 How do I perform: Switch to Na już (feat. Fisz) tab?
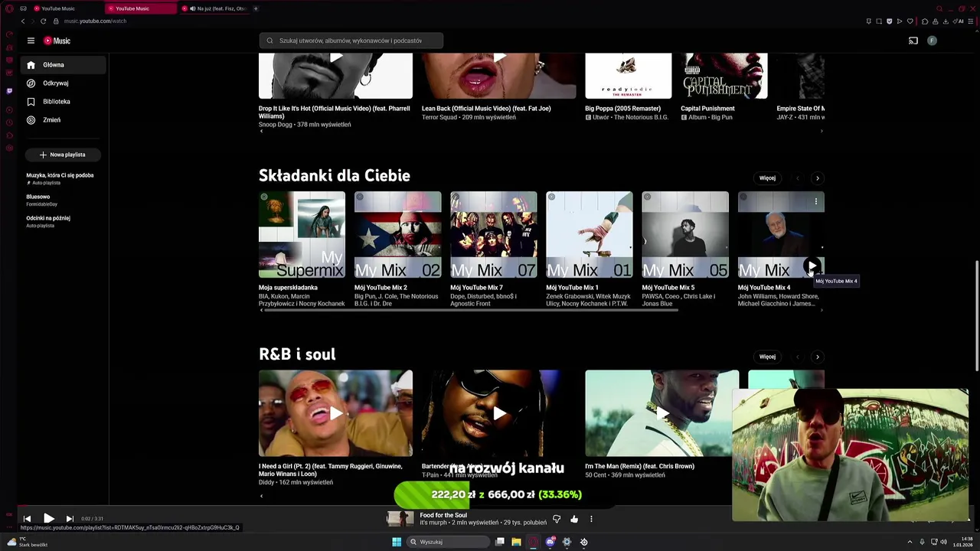tap(216, 8)
